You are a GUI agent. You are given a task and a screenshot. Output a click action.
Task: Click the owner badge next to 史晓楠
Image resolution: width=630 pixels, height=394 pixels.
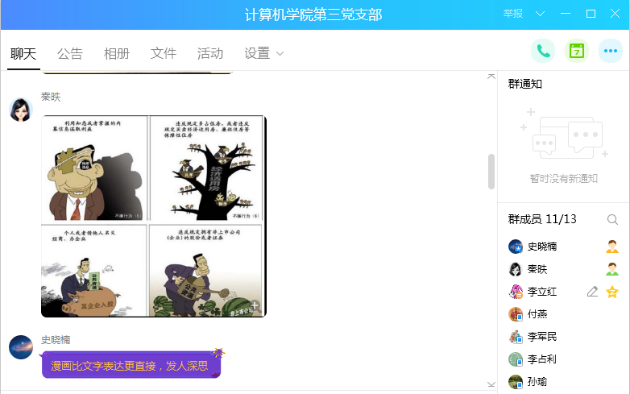(612, 246)
